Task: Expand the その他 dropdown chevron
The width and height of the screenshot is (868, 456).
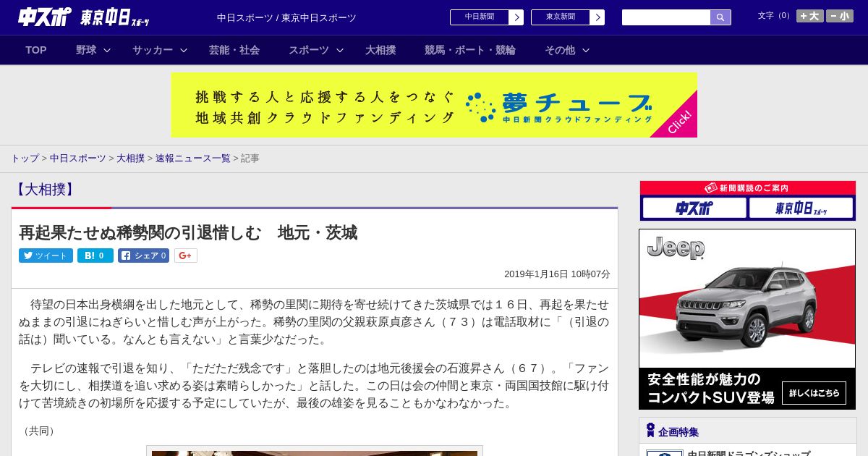Action: (x=586, y=50)
